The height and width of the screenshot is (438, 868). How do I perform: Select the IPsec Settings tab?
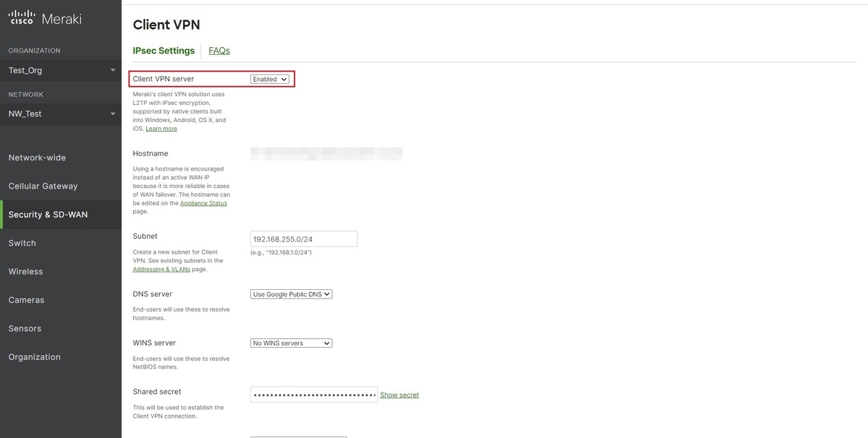pos(163,50)
